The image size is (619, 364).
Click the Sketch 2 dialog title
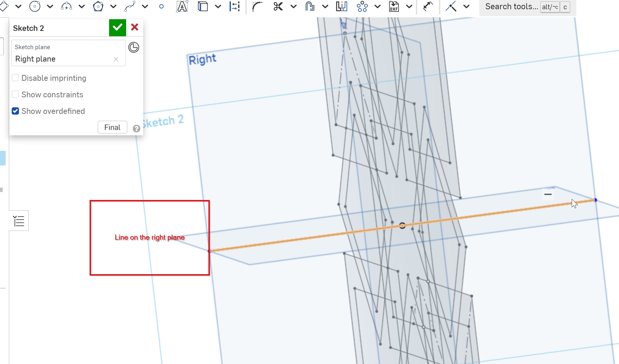click(28, 28)
